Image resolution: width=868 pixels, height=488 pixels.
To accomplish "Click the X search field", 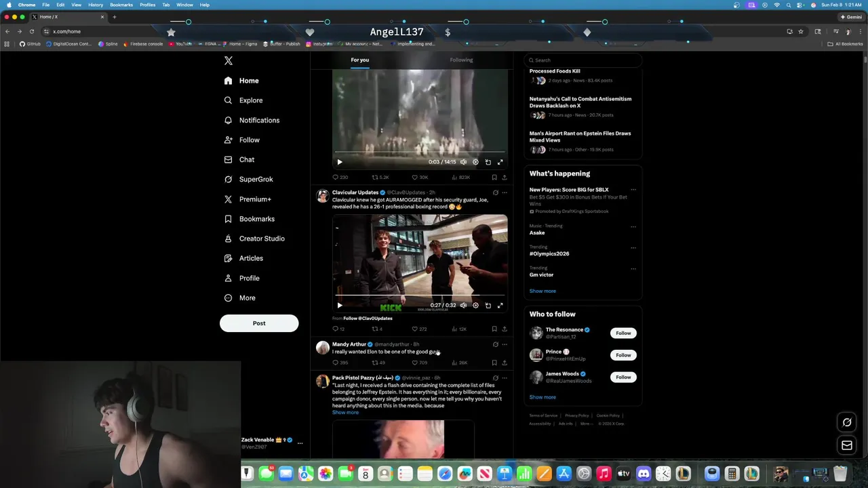I will point(583,60).
